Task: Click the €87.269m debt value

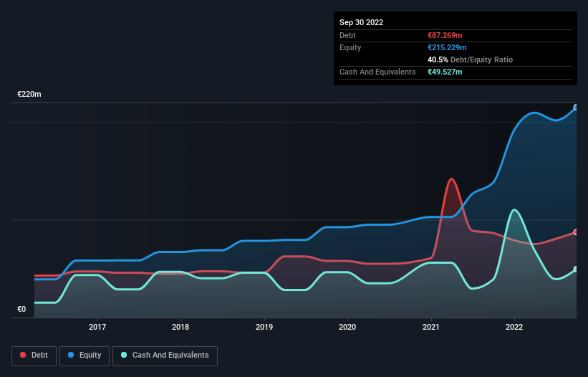Action: pyautogui.click(x=445, y=35)
